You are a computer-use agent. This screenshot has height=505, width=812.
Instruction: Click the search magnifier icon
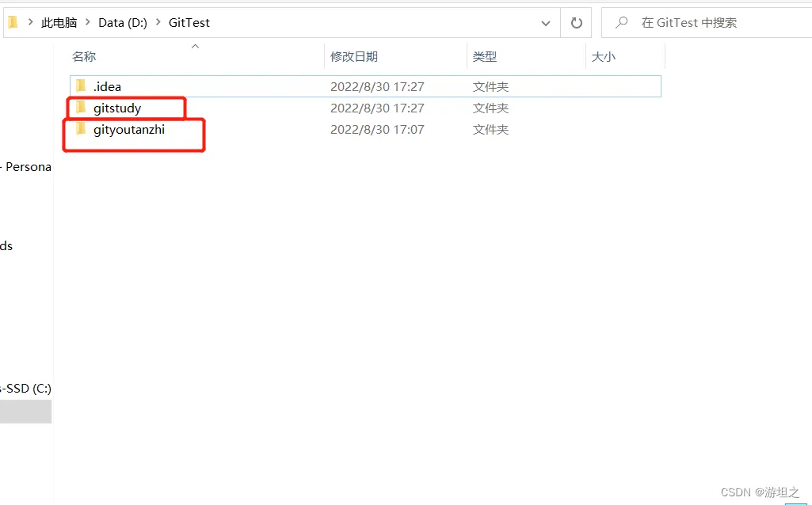(x=621, y=22)
